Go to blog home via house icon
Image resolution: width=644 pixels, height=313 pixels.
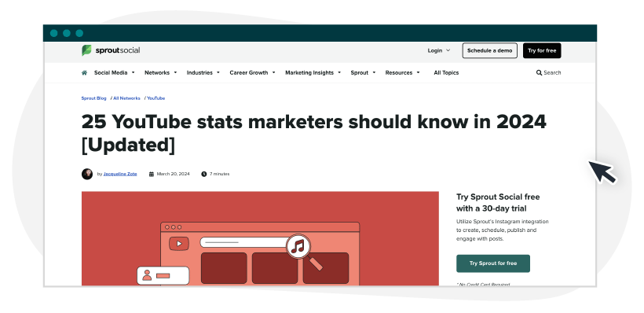coord(84,73)
